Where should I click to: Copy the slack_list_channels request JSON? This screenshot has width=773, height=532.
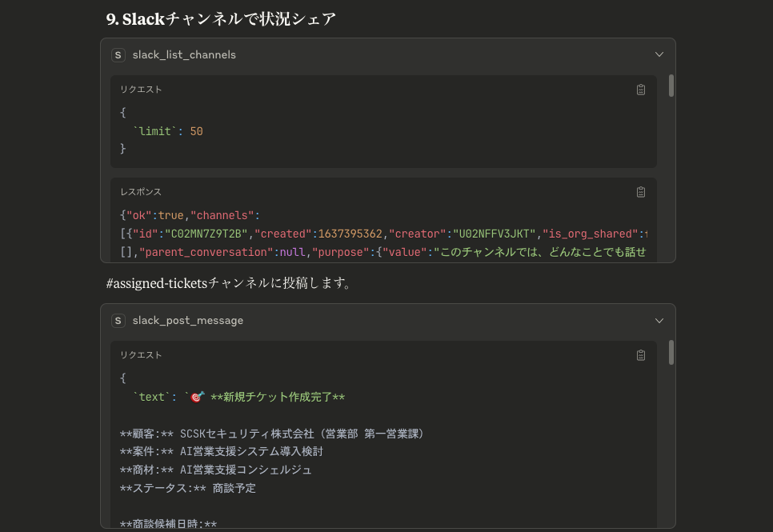(x=640, y=90)
